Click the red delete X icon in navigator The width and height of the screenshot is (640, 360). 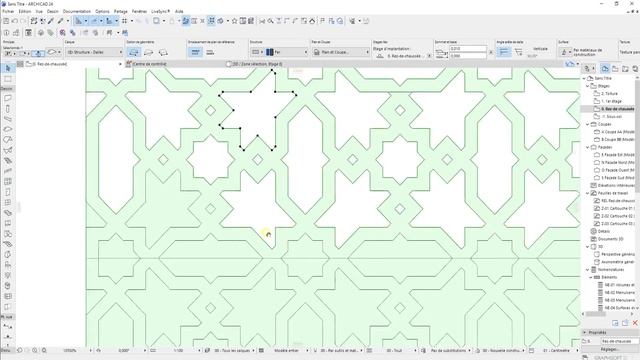coord(635,323)
